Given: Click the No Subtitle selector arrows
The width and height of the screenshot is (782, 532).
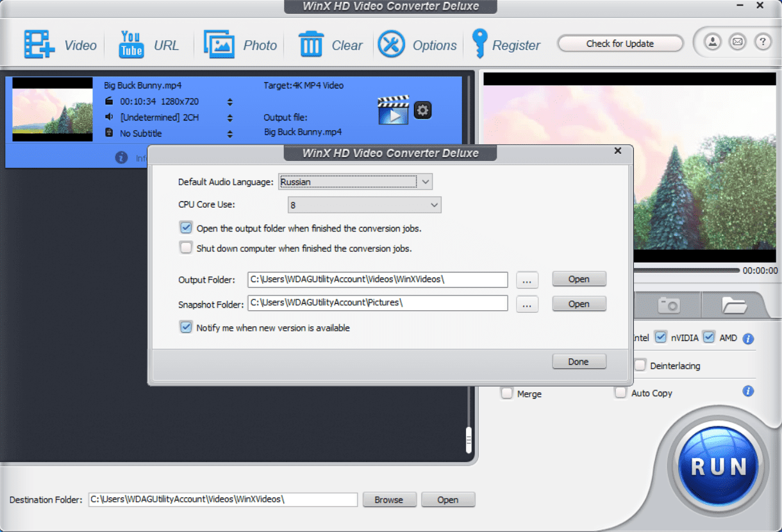Looking at the screenshot, I should pos(229,134).
